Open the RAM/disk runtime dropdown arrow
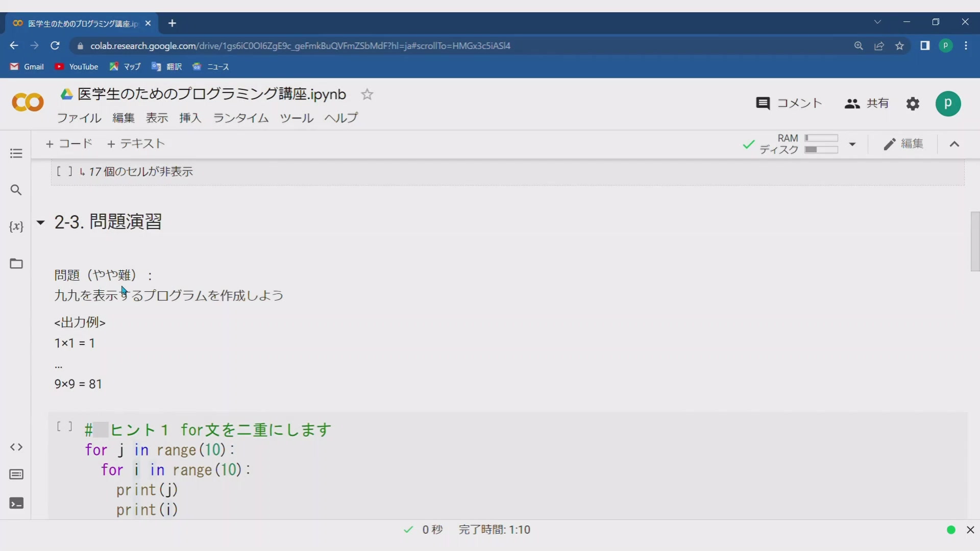Image resolution: width=980 pixels, height=551 pixels. pyautogui.click(x=852, y=144)
